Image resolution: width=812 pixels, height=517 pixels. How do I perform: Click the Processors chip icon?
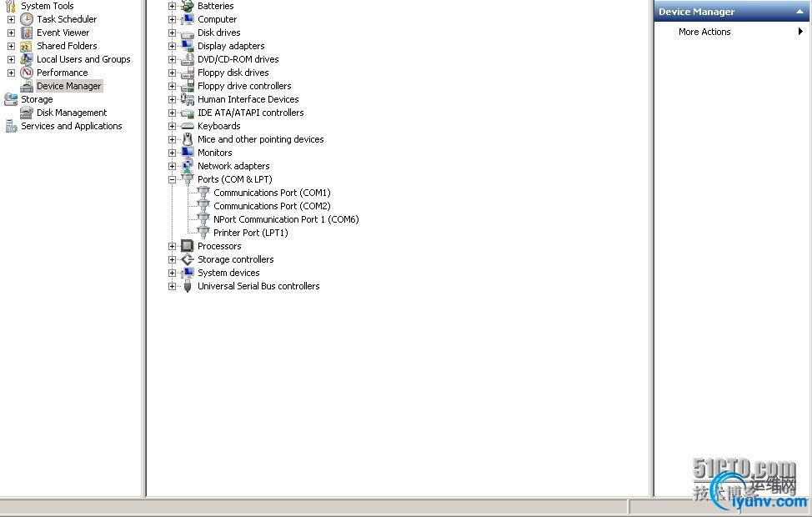point(188,247)
